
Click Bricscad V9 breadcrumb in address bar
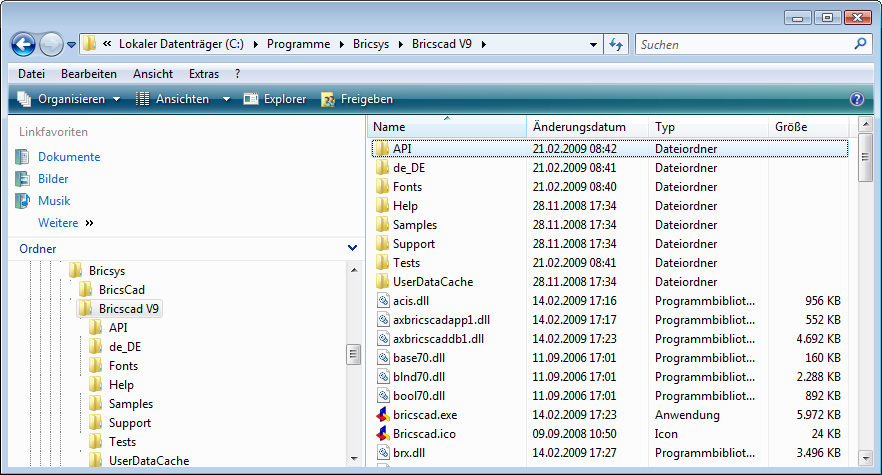coord(442,44)
